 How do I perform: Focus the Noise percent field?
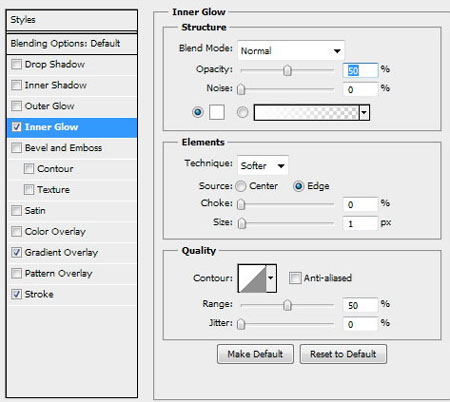(360, 89)
